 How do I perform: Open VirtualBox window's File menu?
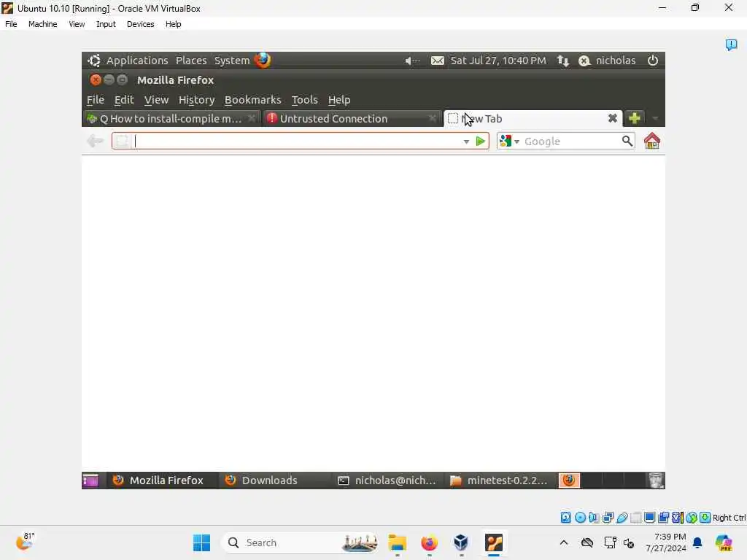[x=11, y=24]
